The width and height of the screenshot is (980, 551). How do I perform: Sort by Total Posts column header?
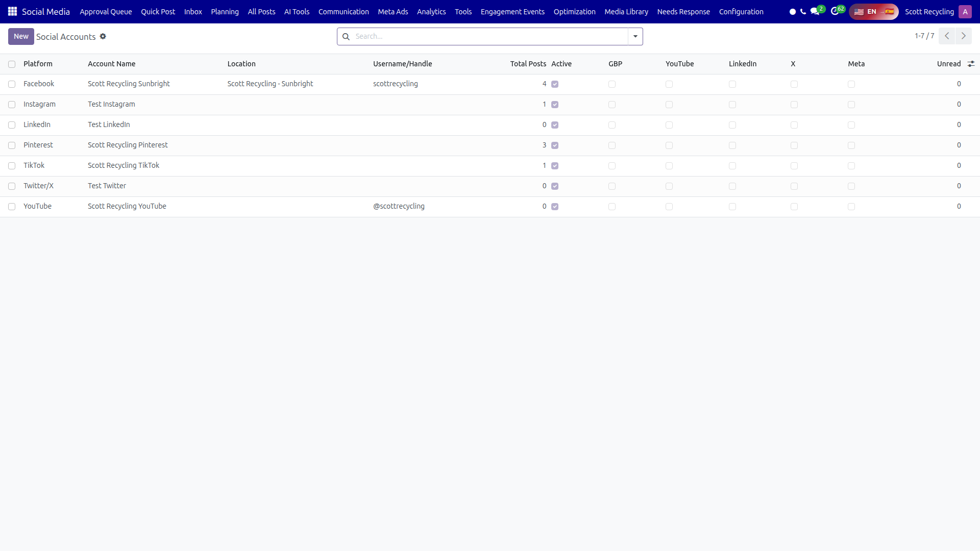point(528,64)
